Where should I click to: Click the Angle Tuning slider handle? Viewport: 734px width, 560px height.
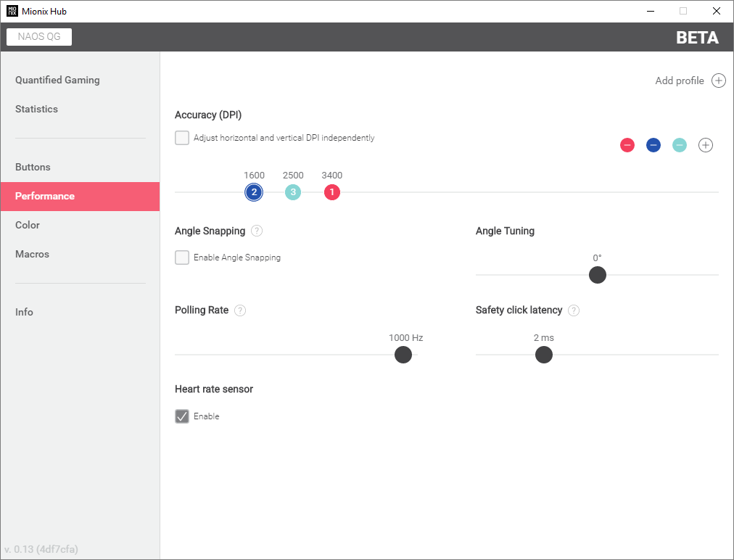click(x=598, y=275)
